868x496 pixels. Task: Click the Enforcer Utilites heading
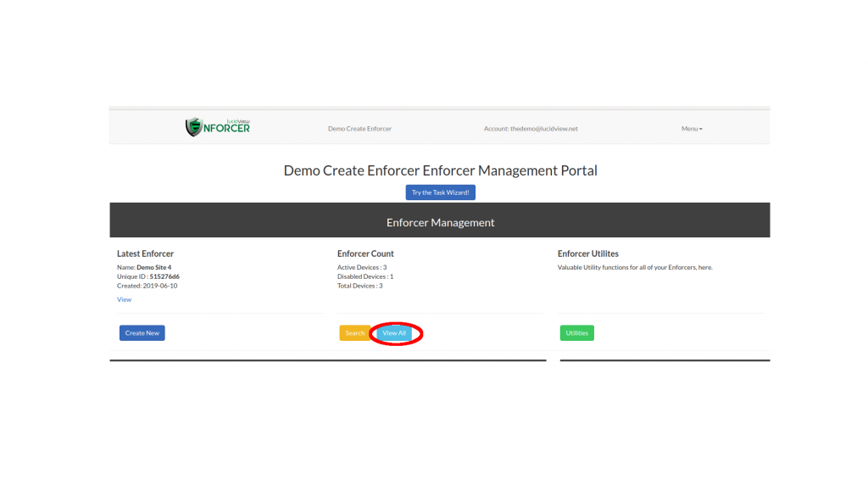588,254
